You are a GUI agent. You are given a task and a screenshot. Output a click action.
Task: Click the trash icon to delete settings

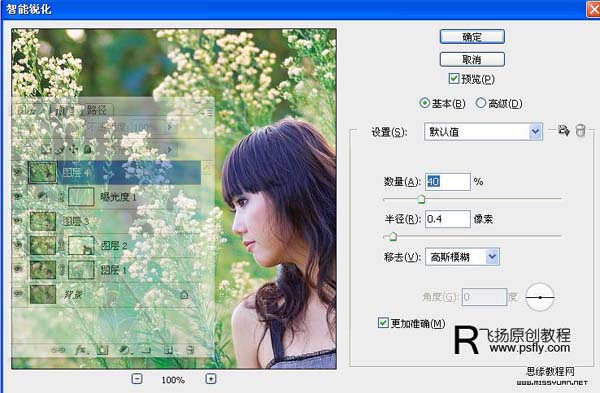click(x=580, y=130)
